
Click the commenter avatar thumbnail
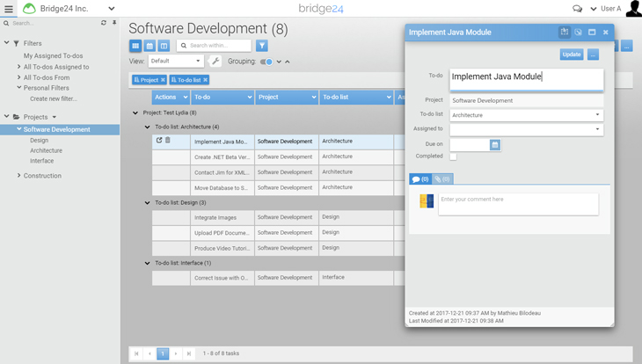tap(427, 201)
